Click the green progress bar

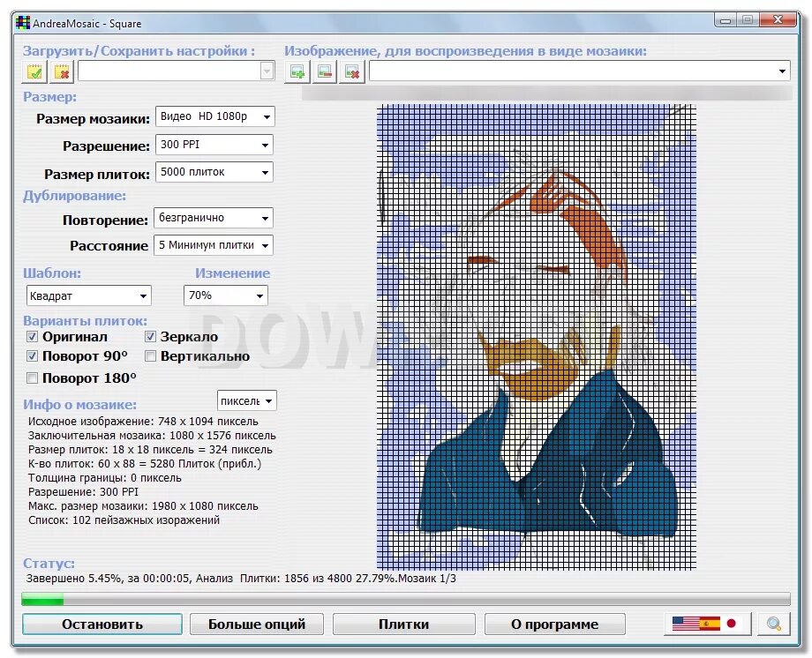(406, 600)
